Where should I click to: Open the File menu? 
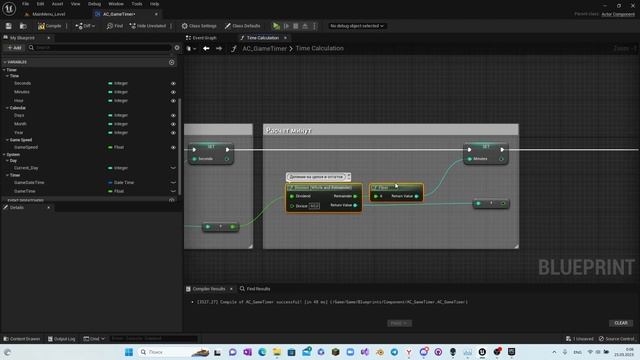pos(25,4)
